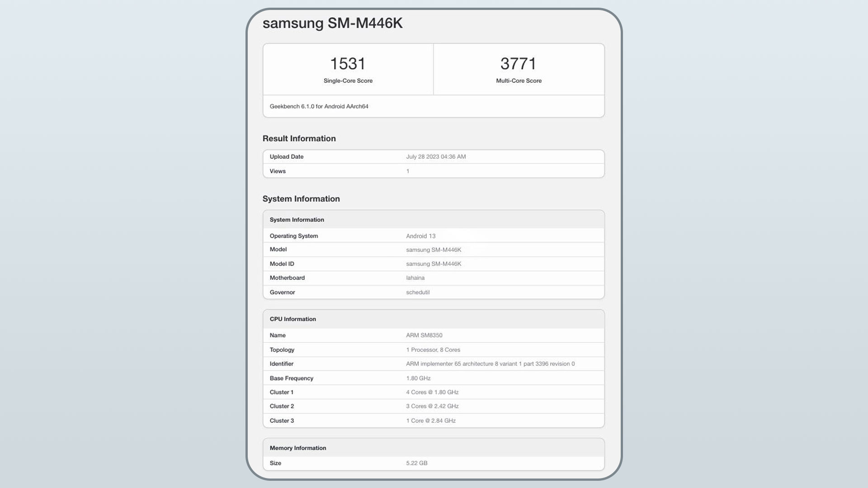Click the 'Multi-Core Score' label
868x488 pixels.
519,81
